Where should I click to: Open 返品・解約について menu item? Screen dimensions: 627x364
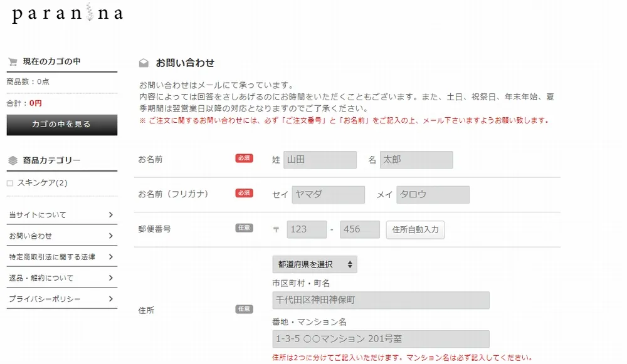[62, 278]
